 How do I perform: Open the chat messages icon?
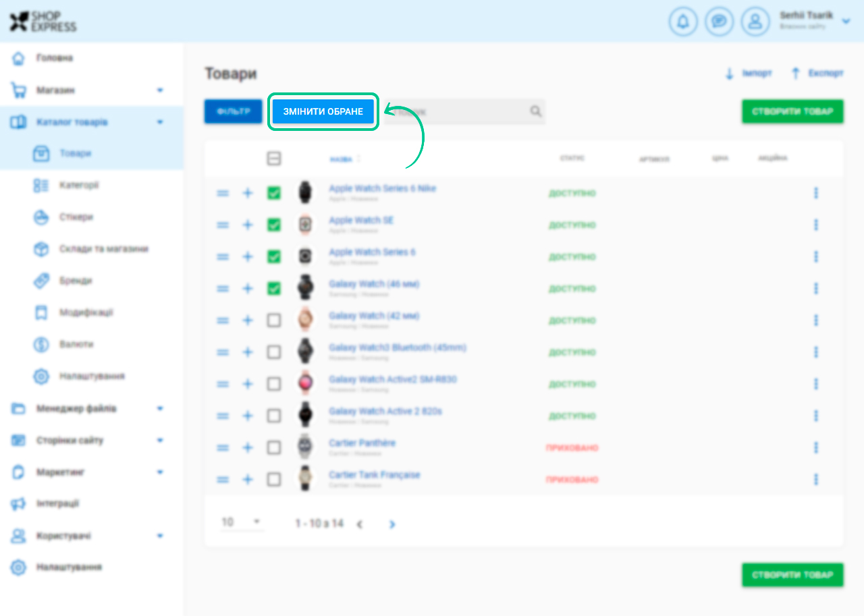point(720,22)
